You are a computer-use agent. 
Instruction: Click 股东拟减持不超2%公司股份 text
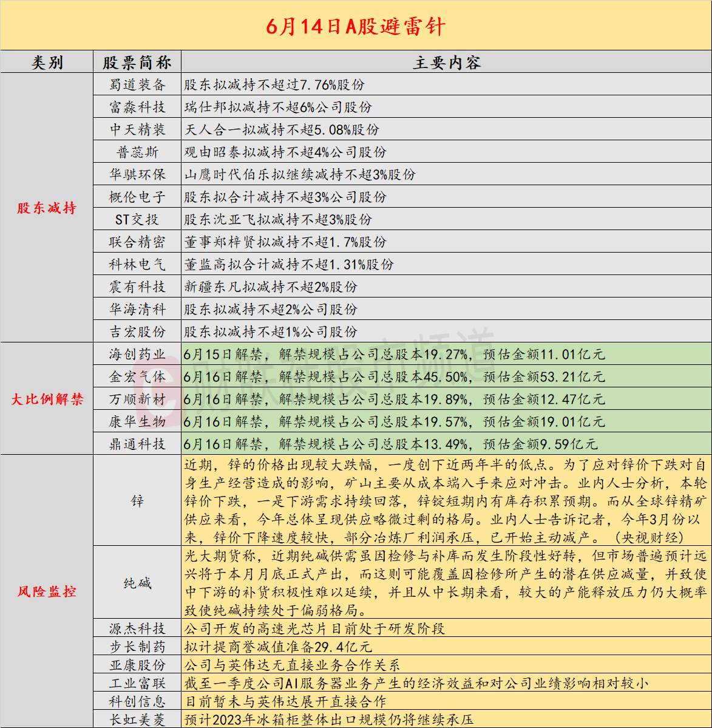tap(271, 309)
